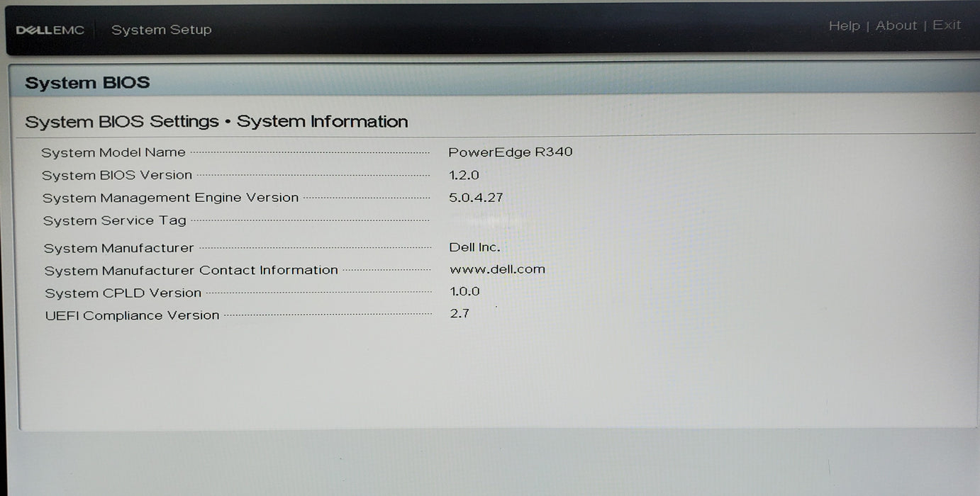Select the UEFI Compliance Version label
Viewport: 980px width, 496px height.
pos(133,316)
